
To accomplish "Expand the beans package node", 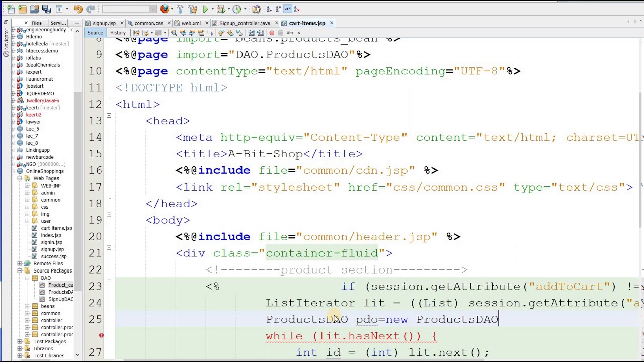I will pyautogui.click(x=27, y=306).
